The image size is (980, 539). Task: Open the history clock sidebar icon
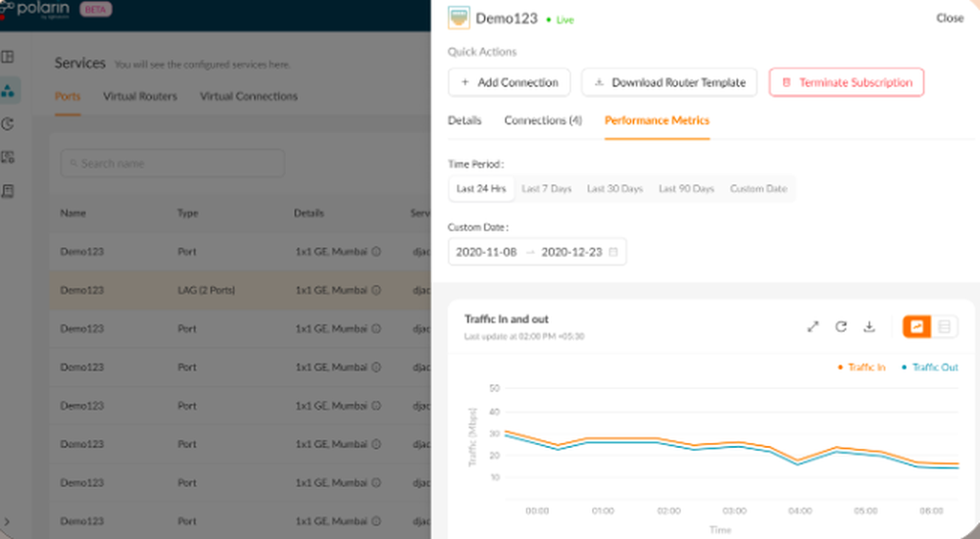pos(8,123)
